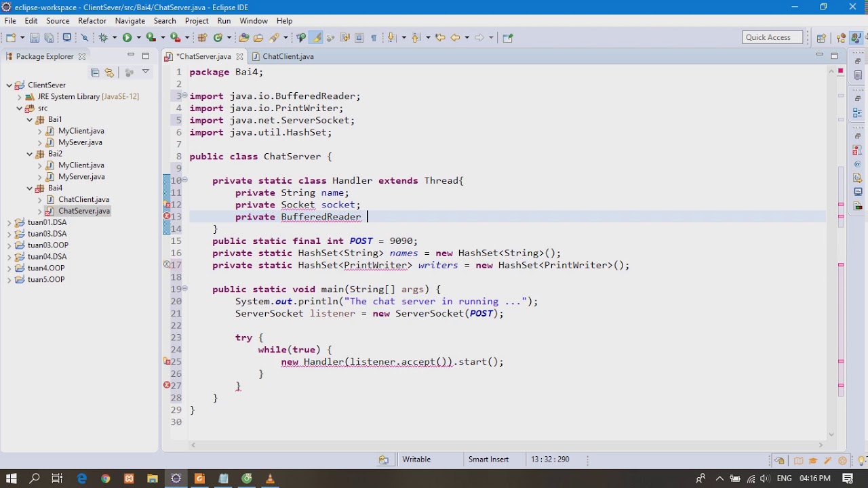The width and height of the screenshot is (868, 488).
Task: Select ChatClient.java in Bai4 package
Action: pyautogui.click(x=83, y=199)
